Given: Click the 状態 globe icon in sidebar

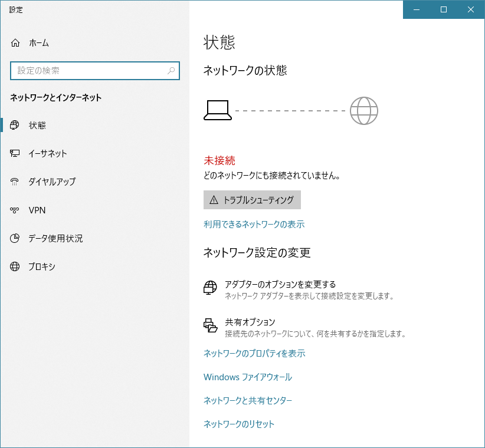Looking at the screenshot, I should tap(15, 125).
